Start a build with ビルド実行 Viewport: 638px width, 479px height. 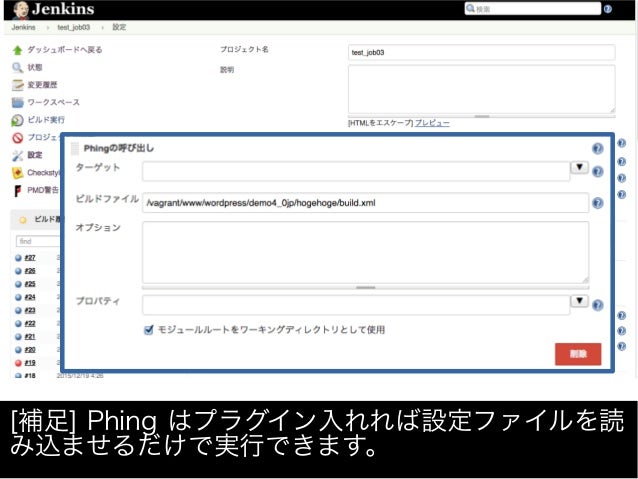coord(46,120)
